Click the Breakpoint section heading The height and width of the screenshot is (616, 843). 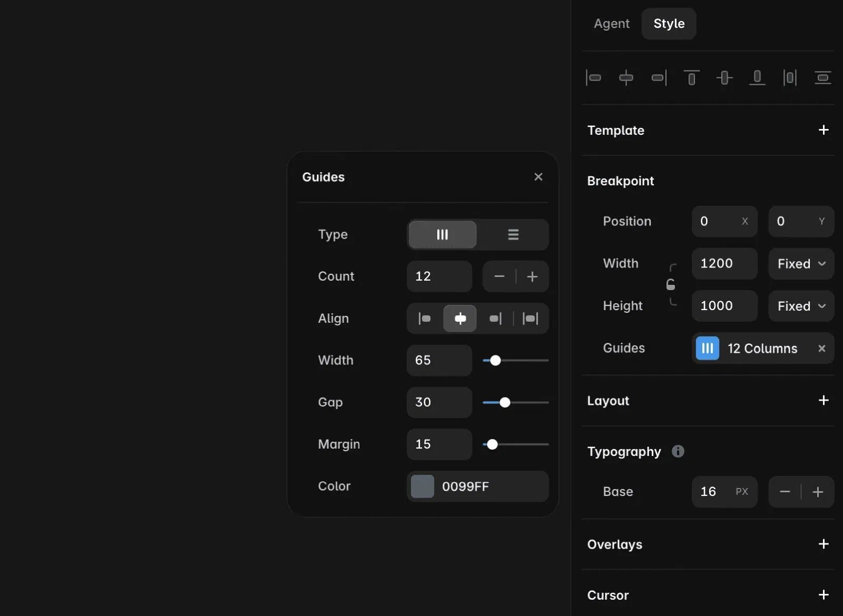point(621,181)
